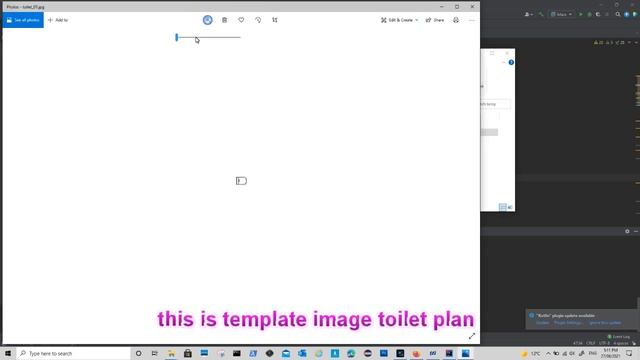Viewport: 640px width, 360px height.
Task: Open the Photos app icon on taskbar
Action: pos(466,353)
